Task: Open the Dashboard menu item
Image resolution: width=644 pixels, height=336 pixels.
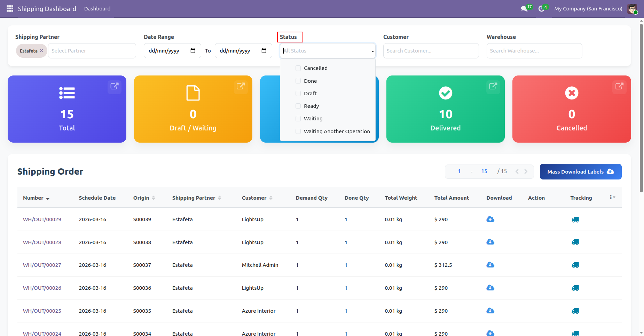Action: click(x=97, y=9)
